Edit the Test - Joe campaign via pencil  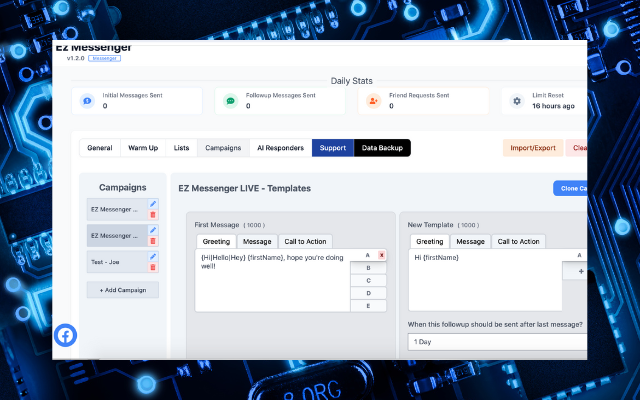[x=153, y=256]
